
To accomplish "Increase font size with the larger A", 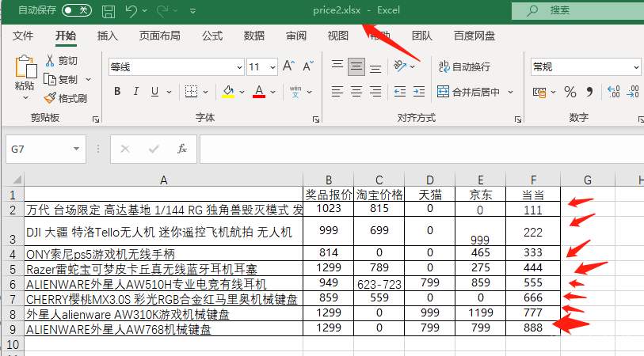I will (288, 66).
